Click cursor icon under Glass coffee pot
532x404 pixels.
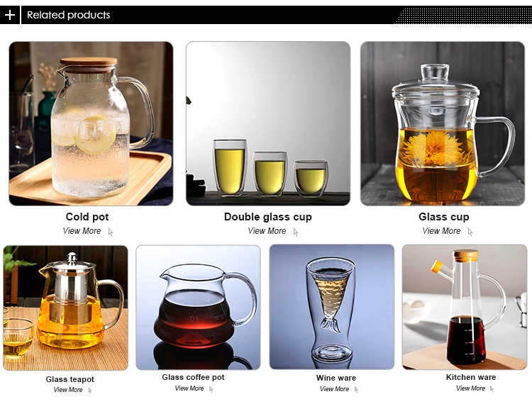211,389
